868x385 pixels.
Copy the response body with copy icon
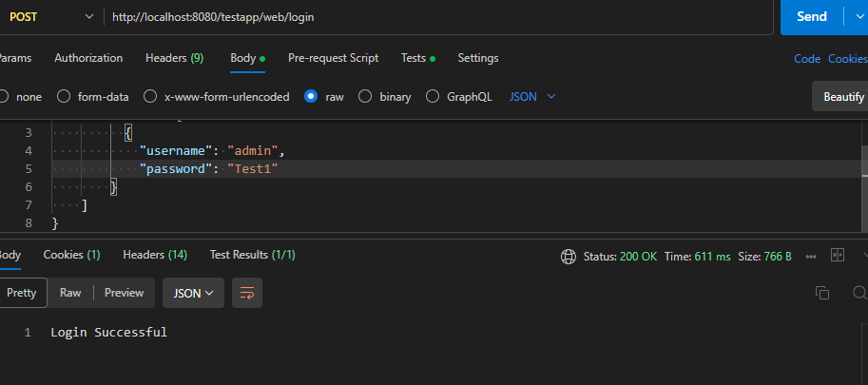click(x=822, y=293)
